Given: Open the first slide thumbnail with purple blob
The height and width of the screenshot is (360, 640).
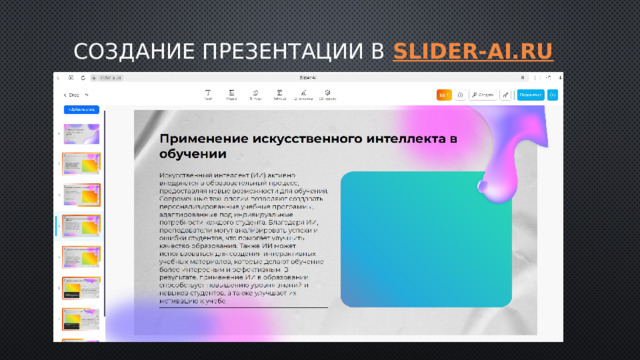Looking at the screenshot, I should (x=81, y=134).
